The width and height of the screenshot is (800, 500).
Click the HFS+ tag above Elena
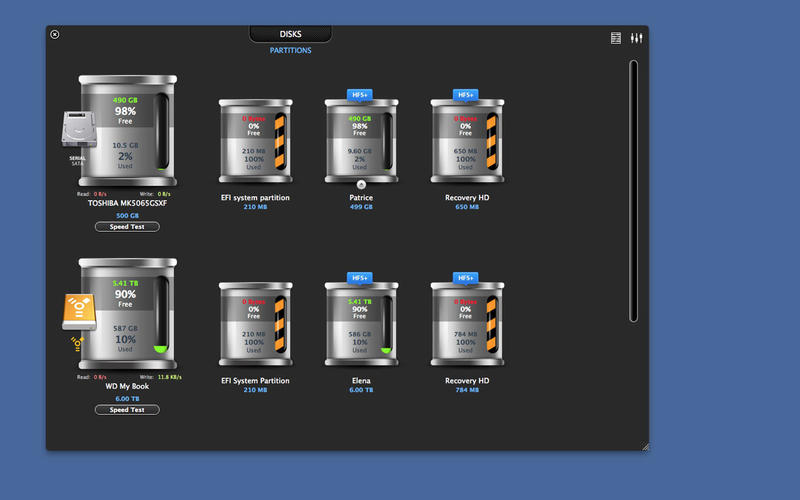coord(361,277)
